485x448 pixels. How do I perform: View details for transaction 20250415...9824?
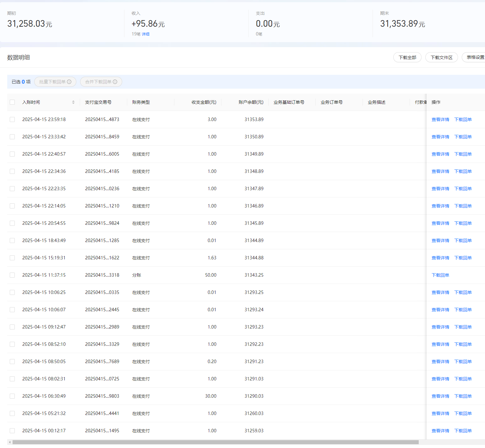pos(440,223)
